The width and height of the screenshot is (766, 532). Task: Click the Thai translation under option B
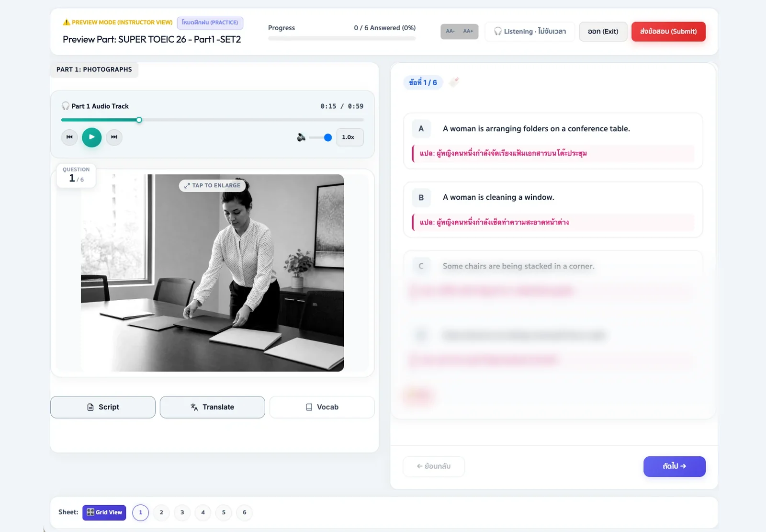coord(553,222)
